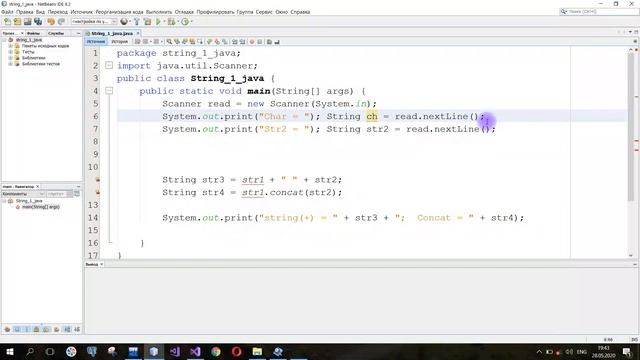Click the Find Next Occurrence icon

(x=184, y=42)
